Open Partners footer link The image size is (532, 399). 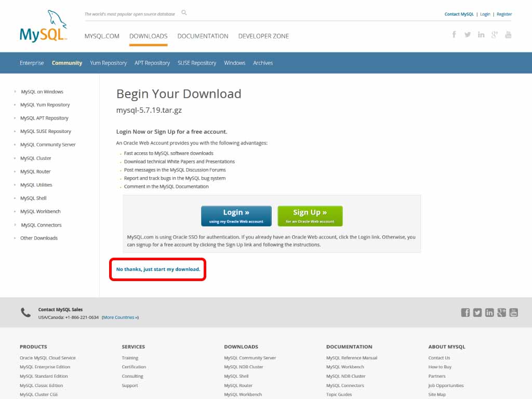(x=436, y=376)
